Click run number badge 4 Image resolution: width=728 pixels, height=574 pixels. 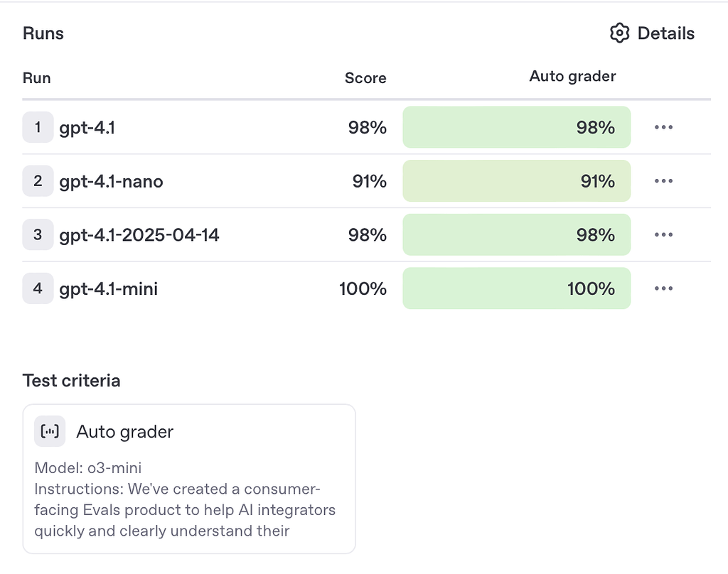tap(38, 288)
